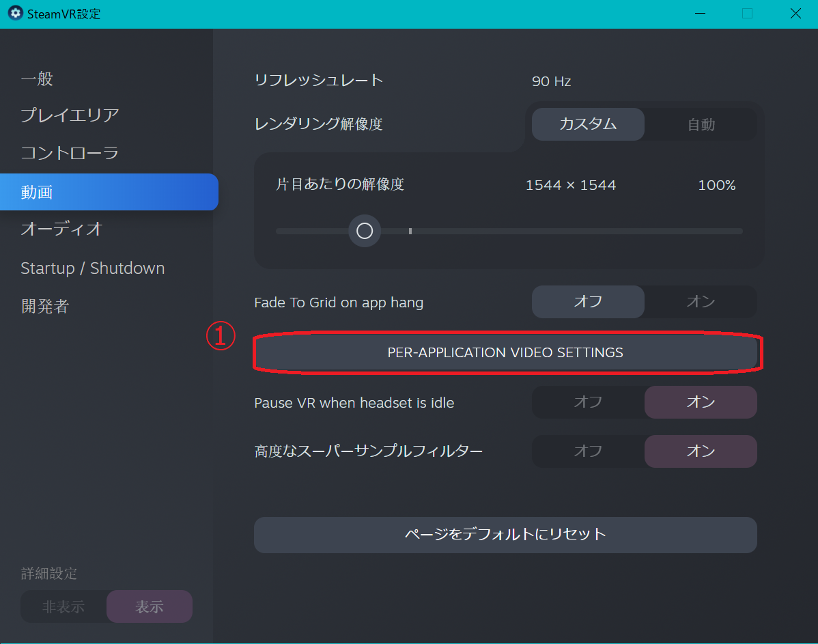The height and width of the screenshot is (644, 818).
Task: Set rendering resolution to 自動
Action: tap(701, 124)
